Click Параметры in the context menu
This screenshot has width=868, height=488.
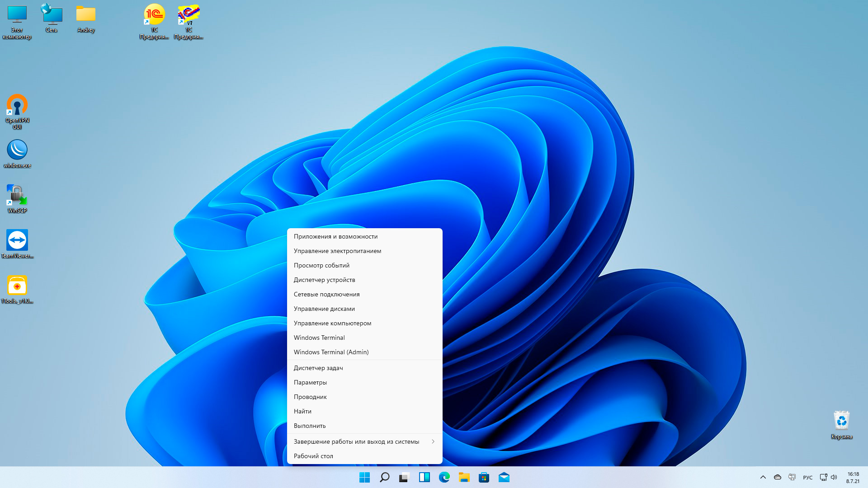tap(310, 382)
